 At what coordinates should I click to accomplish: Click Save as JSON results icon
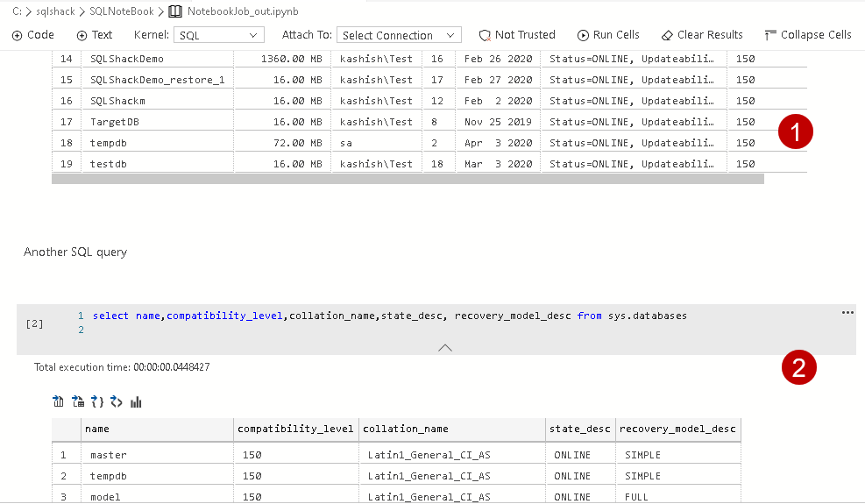coord(97,402)
